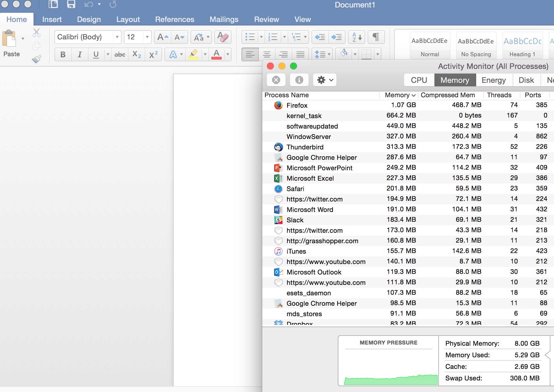Select Align Left paragraph alignment
This screenshot has width=554, height=392.
point(250,54)
